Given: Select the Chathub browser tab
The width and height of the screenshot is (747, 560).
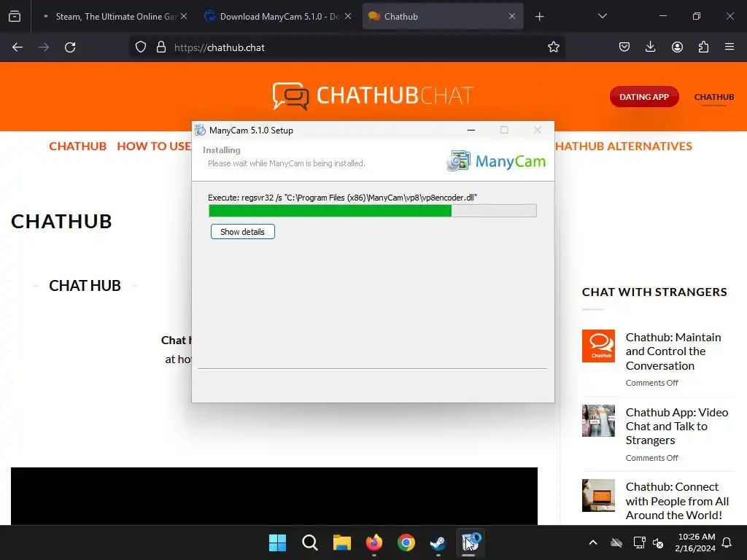Looking at the screenshot, I should 443,17.
